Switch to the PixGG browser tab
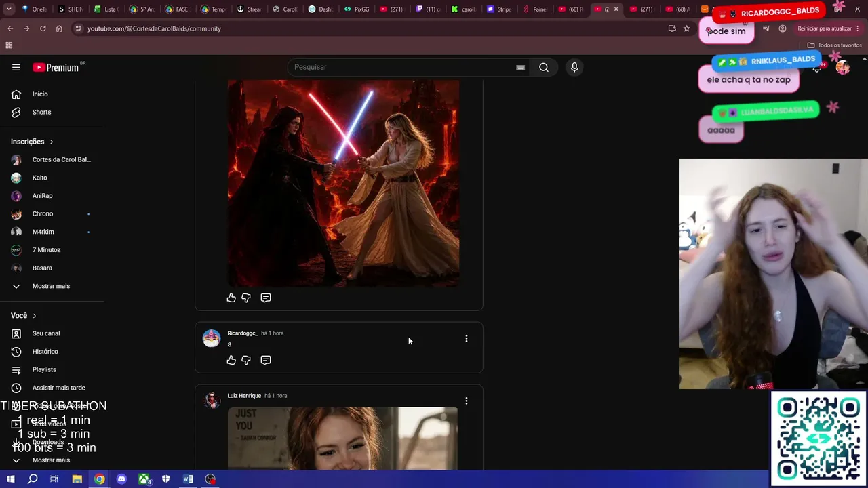This screenshot has width=868, height=488. (357, 9)
